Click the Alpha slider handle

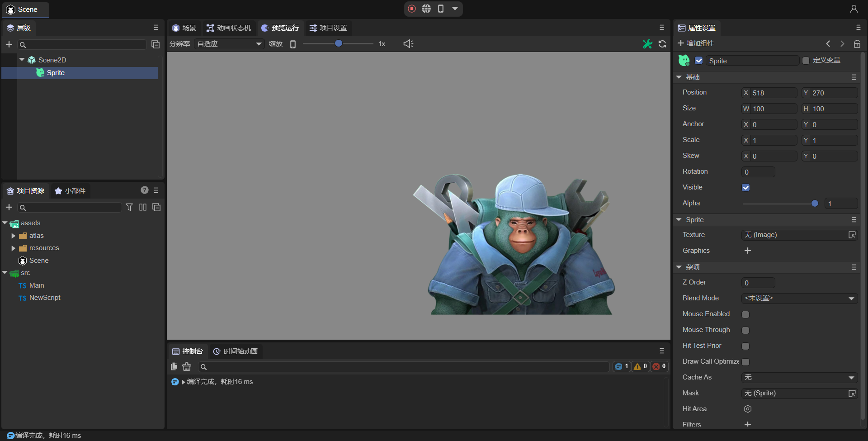point(815,204)
